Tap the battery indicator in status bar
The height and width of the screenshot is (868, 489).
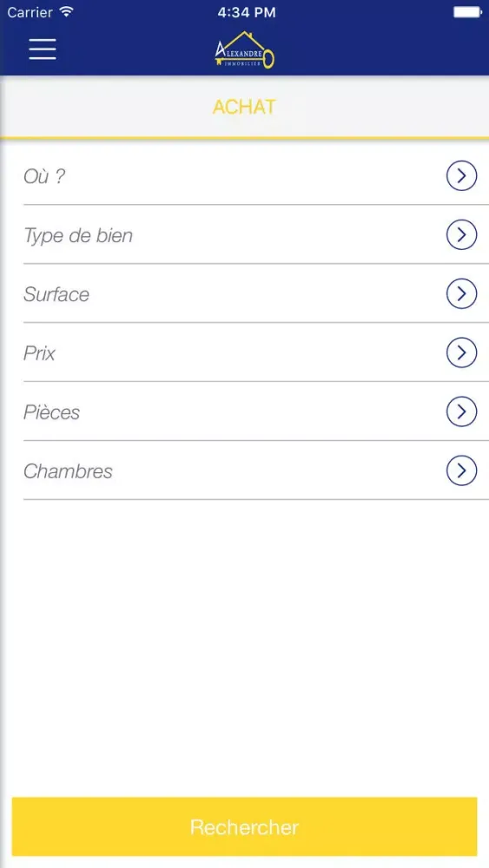[x=468, y=11]
